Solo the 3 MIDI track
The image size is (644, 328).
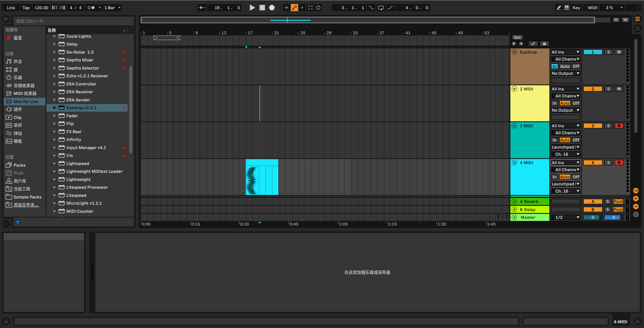tap(608, 126)
